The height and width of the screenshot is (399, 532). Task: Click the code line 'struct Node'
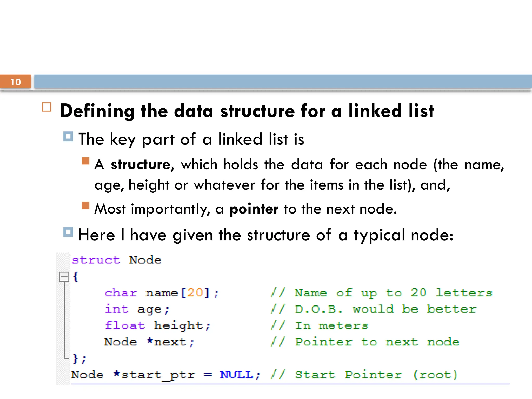pyautogui.click(x=117, y=260)
